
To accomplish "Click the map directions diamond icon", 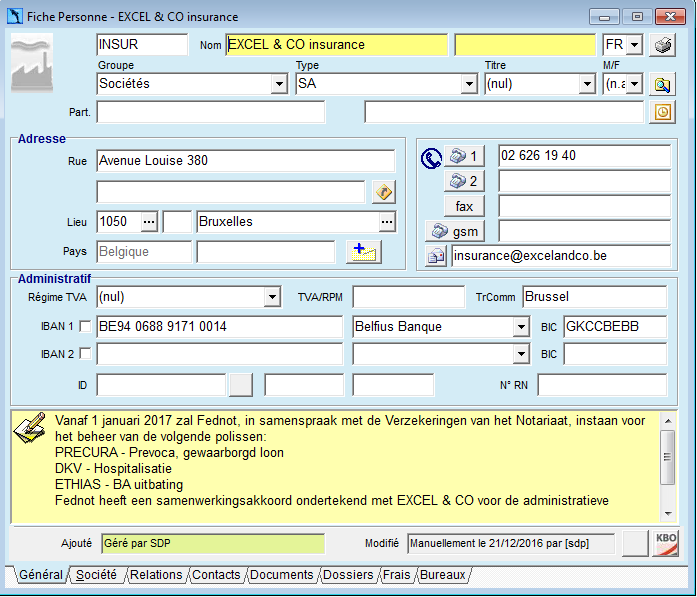I will click(384, 192).
